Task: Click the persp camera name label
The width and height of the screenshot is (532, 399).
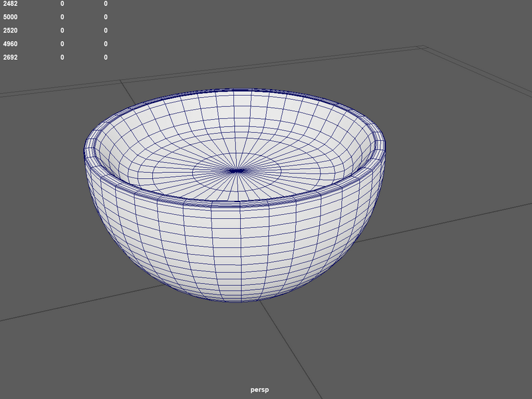Action: pyautogui.click(x=259, y=390)
